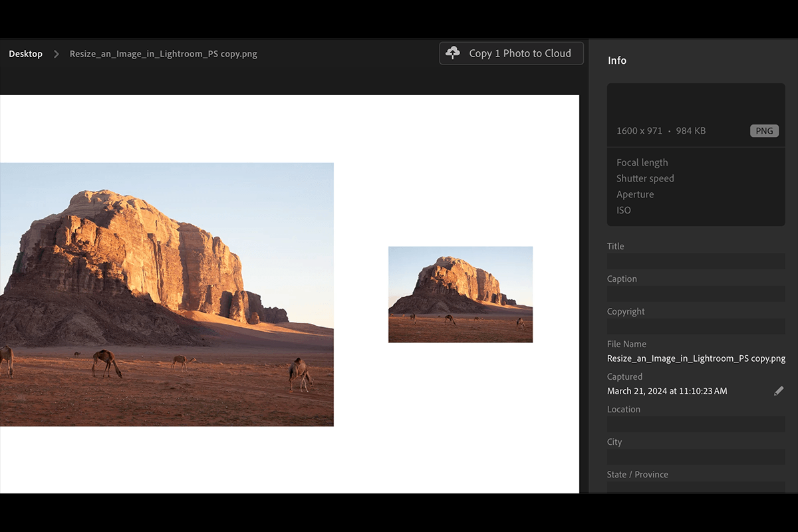Click the ISO metadata row
The image size is (798, 532).
tap(623, 210)
